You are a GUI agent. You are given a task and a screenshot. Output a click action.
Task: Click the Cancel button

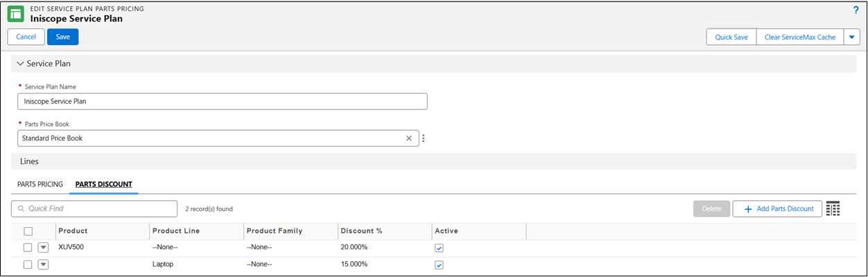(x=26, y=37)
